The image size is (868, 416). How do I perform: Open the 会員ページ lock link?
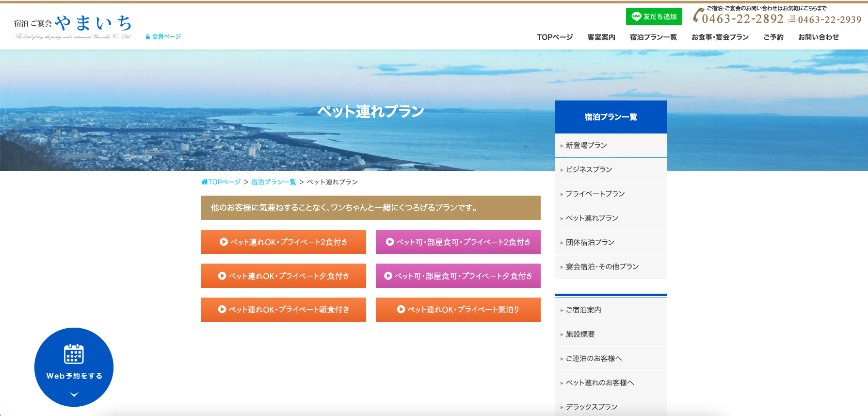point(163,36)
